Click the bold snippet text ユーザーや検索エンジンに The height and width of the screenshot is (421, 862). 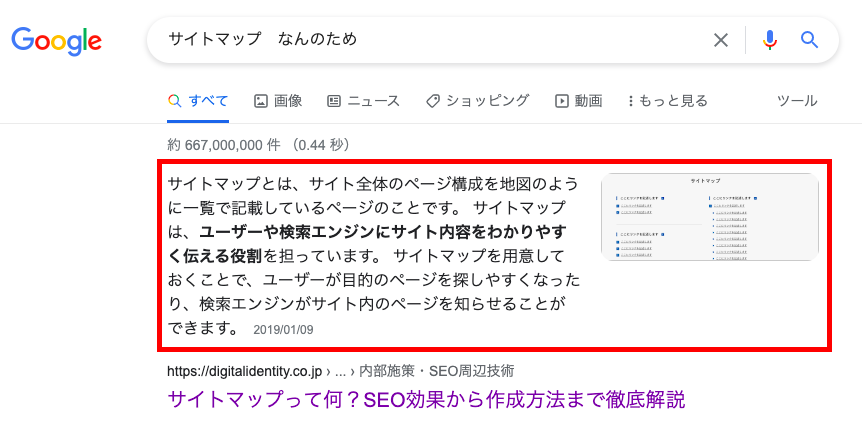[x=295, y=233]
